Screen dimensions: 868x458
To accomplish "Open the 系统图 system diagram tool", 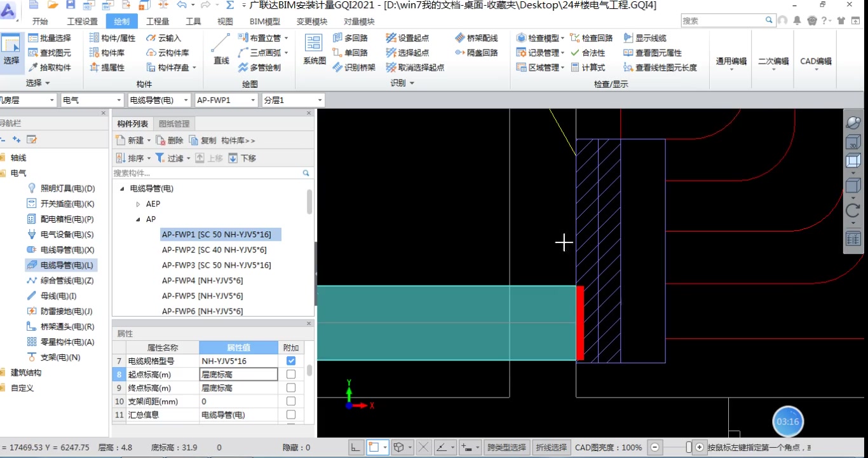I will tap(313, 49).
